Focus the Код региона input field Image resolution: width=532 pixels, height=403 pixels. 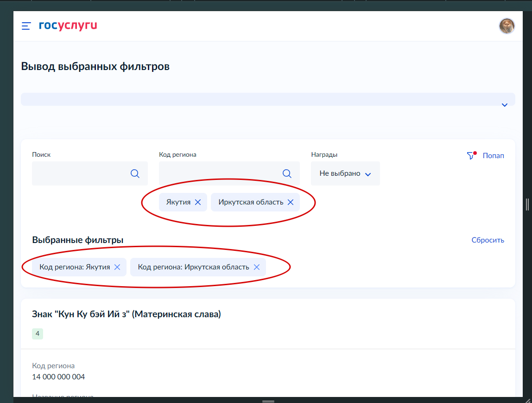click(x=218, y=173)
